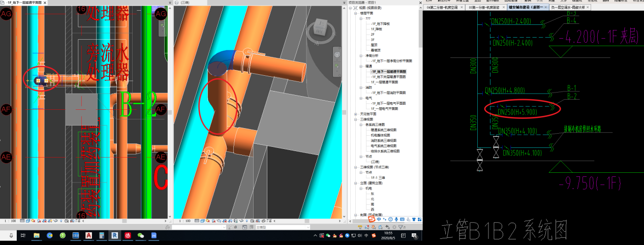Click grid bubble AF at plan left
The width and height of the screenshot is (644, 245).
click(x=6, y=109)
